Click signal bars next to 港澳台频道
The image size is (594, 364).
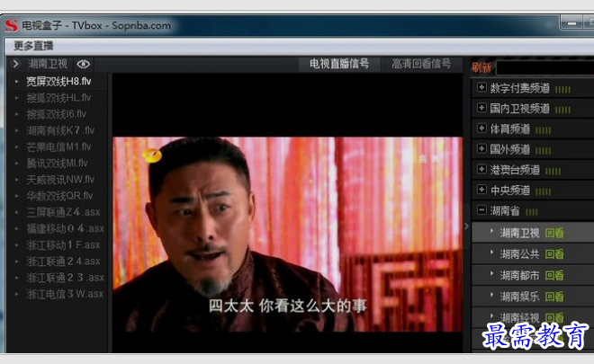(x=553, y=171)
